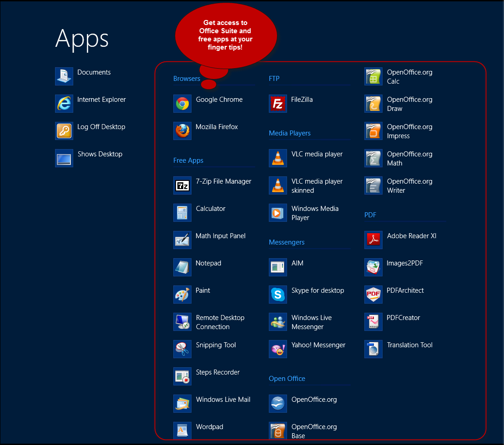Launch OpenOffice.org Calc icon
This screenshot has height=445, width=504.
tap(373, 76)
